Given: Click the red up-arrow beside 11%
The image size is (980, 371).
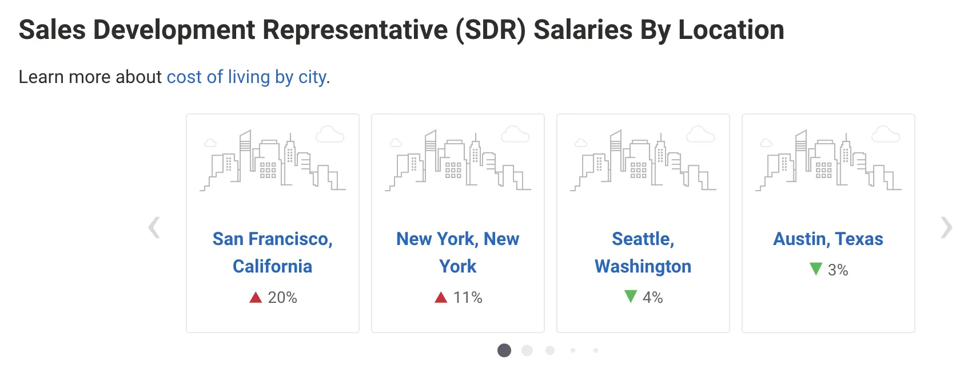Looking at the screenshot, I should (x=440, y=297).
